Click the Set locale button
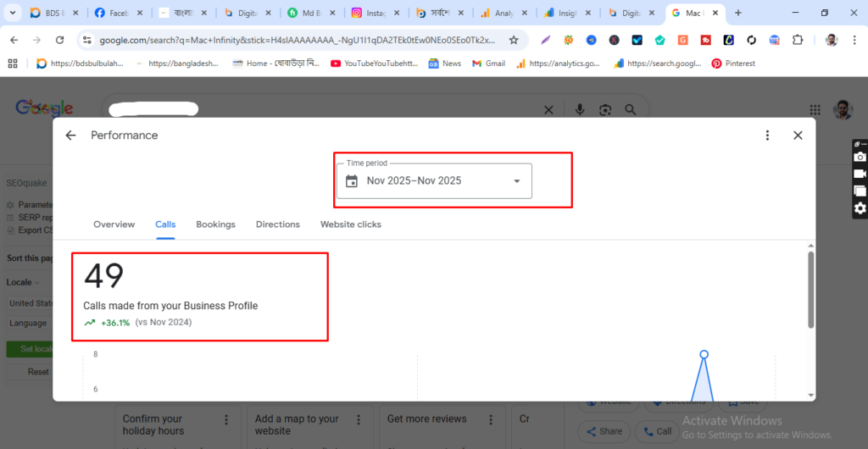Viewport: 868px width, 449px height. [x=30, y=349]
